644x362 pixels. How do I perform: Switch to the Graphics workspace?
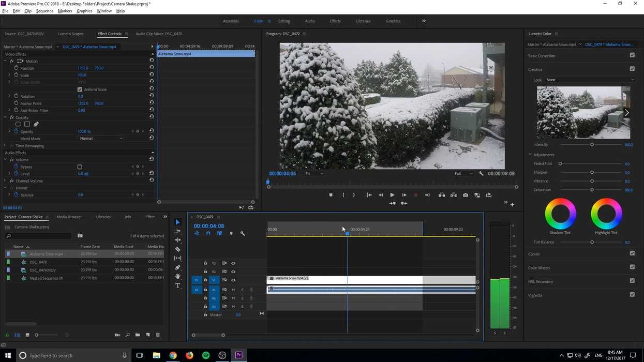(393, 21)
